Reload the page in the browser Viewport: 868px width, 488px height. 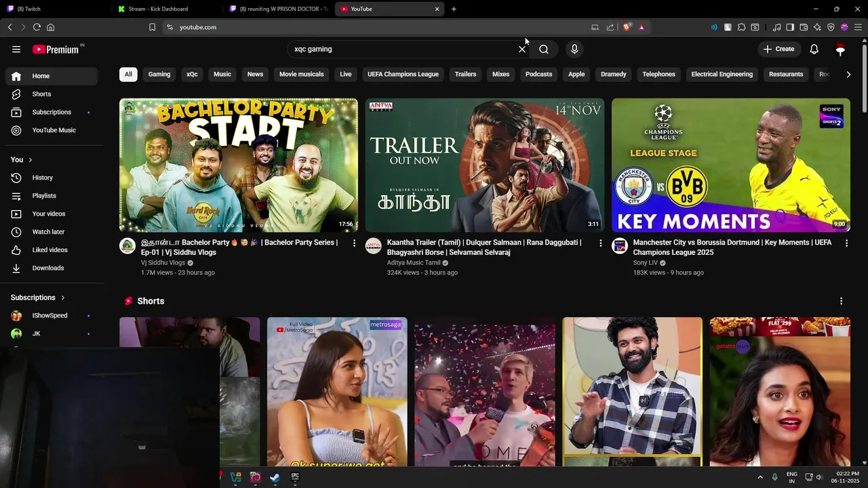(37, 27)
